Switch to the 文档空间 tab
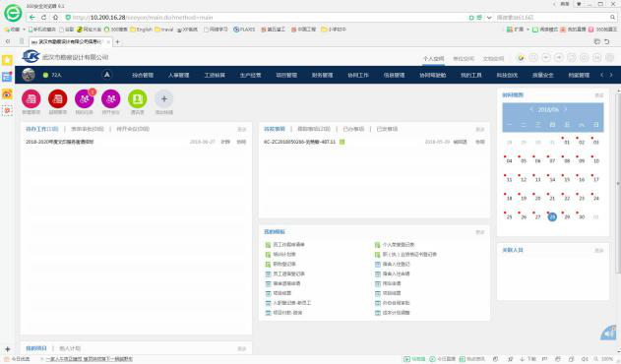 (x=493, y=59)
